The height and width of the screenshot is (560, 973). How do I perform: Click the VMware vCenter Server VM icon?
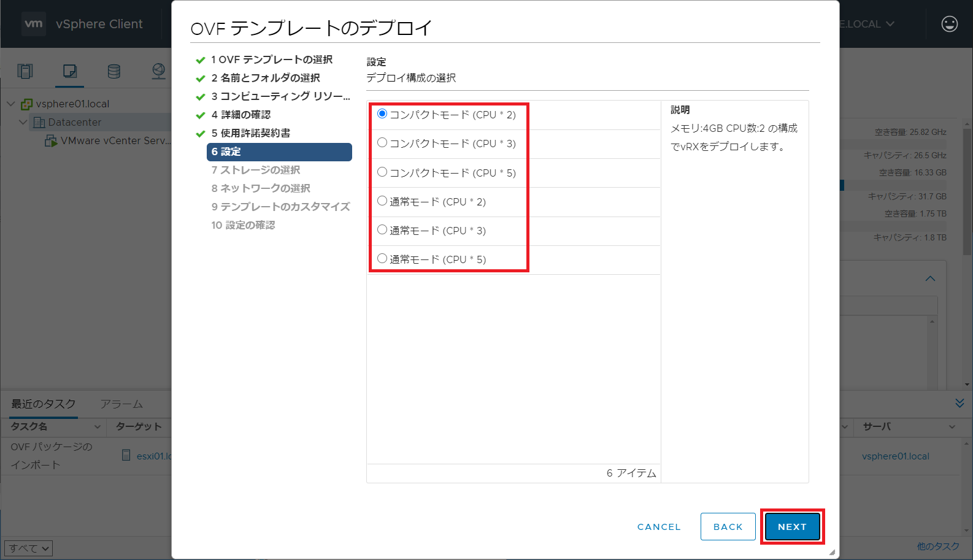[51, 141]
